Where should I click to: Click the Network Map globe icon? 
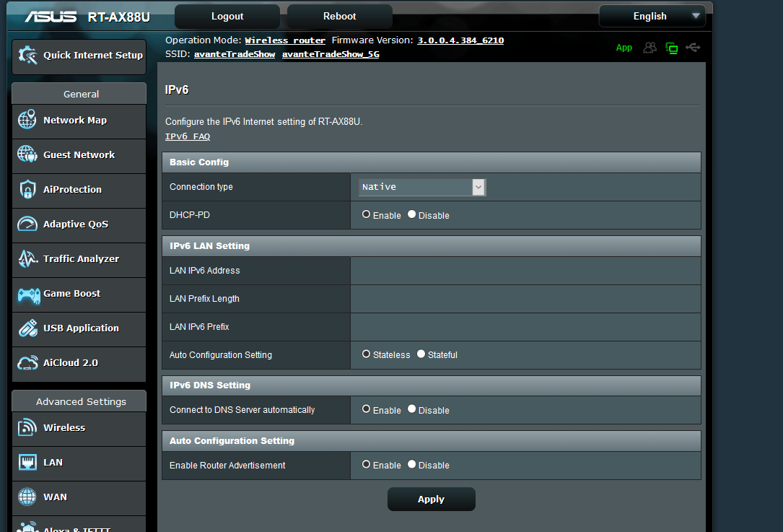(27, 120)
